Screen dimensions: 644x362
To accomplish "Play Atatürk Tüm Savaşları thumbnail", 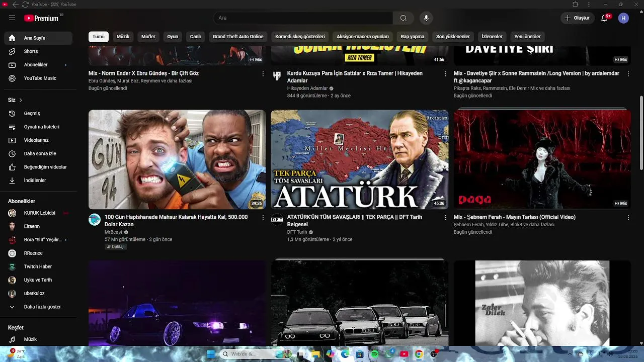I will point(360,159).
